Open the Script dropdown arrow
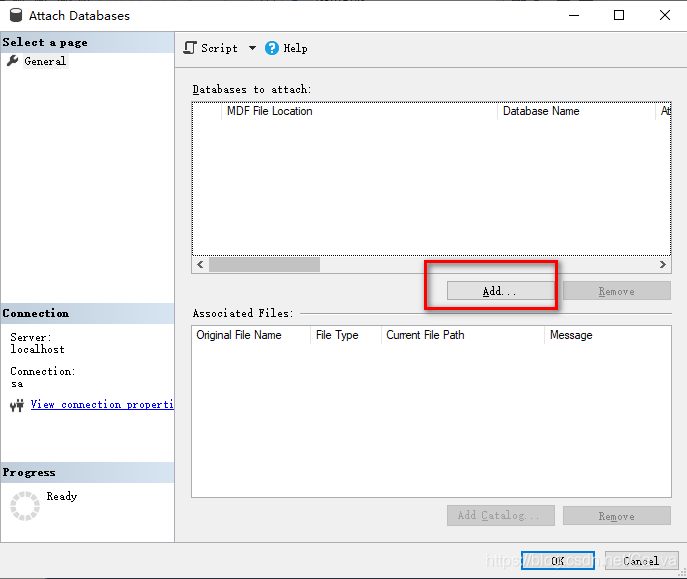Screen dimensions: 687x579 tap(252, 48)
